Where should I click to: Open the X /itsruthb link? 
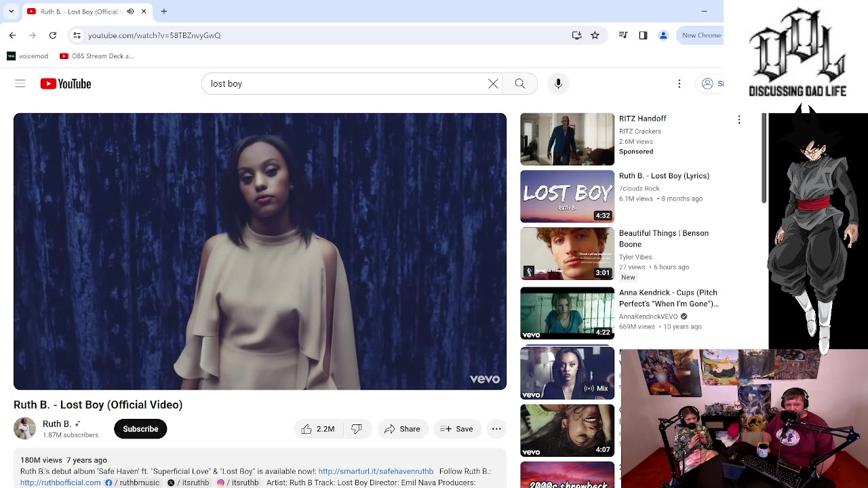189,483
